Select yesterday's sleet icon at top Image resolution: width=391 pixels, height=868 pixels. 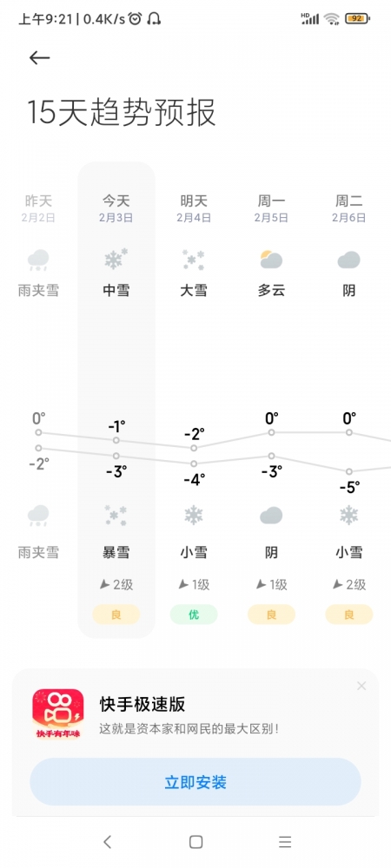[38, 260]
